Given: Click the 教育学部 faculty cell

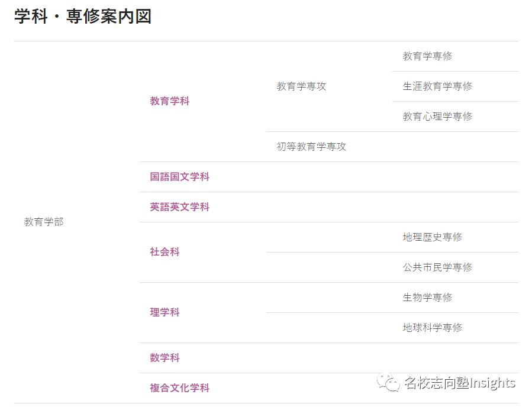Looking at the screenshot, I should pyautogui.click(x=44, y=222).
